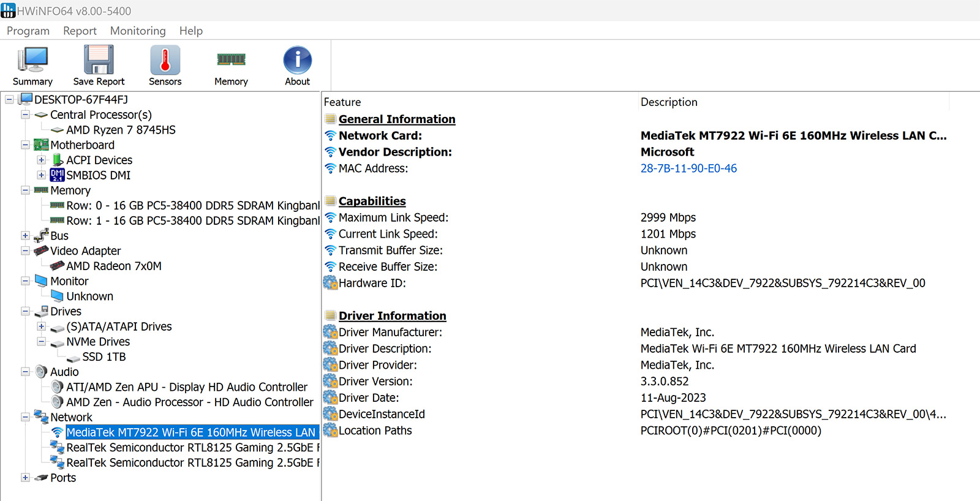Click the gear icon beside Hardware ID
Screen dimensions: 980x501
click(330, 283)
